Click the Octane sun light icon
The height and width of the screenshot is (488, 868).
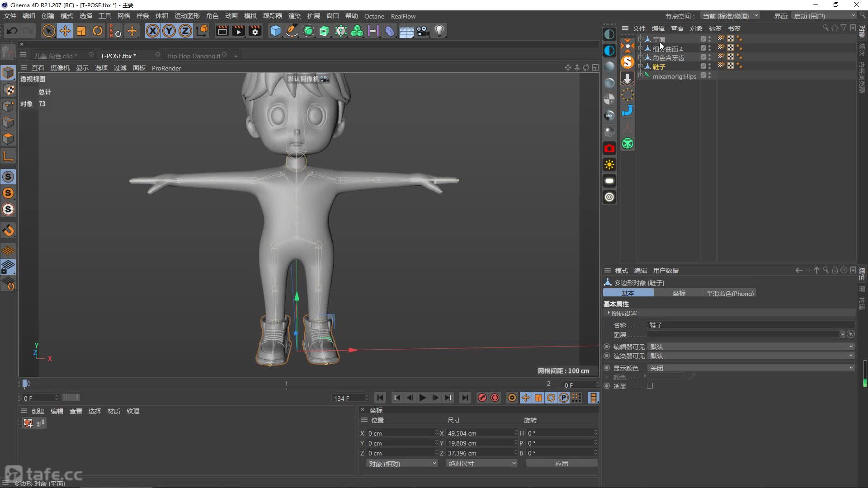[x=609, y=164]
